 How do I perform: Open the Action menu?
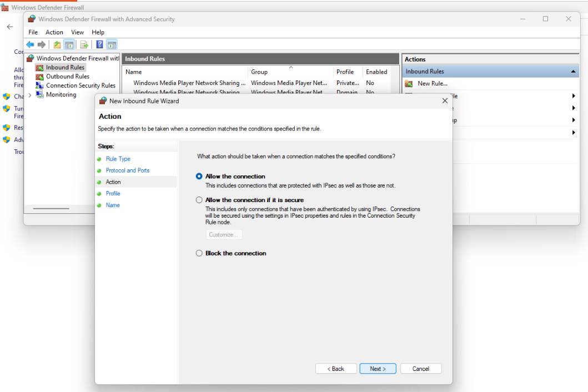pos(54,32)
